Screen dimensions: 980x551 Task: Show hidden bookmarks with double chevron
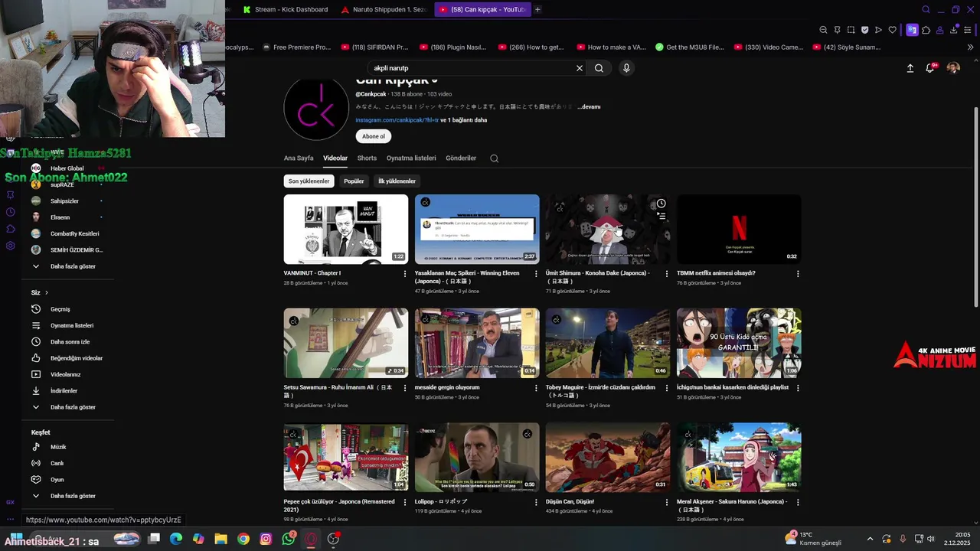(970, 47)
